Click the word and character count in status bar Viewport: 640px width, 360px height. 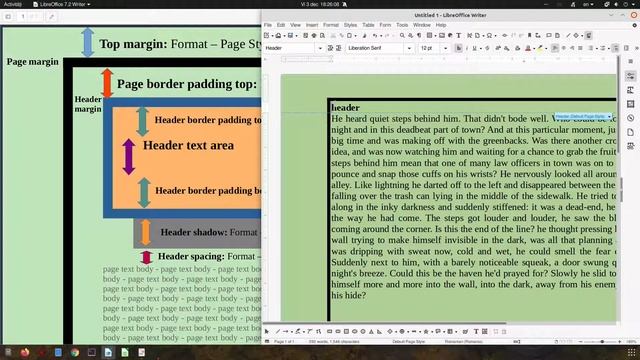[x=334, y=341]
